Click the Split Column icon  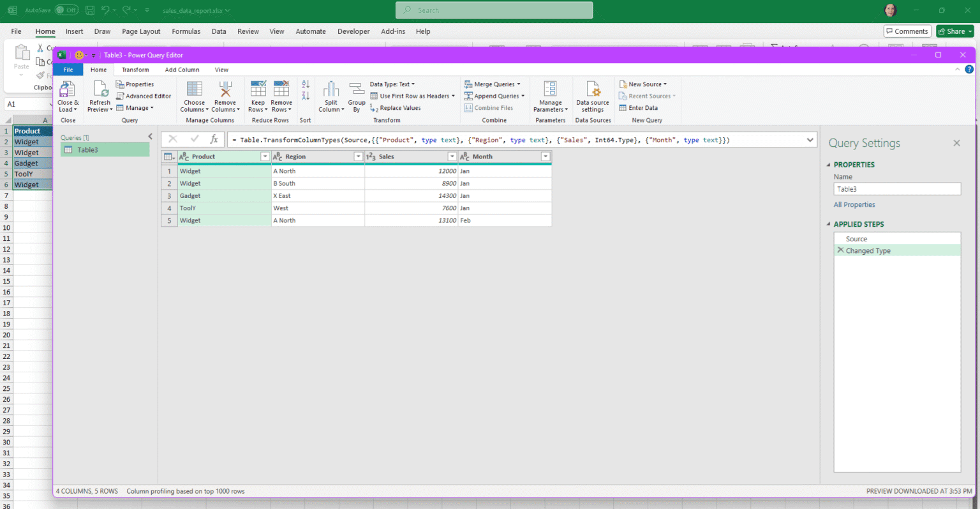330,96
